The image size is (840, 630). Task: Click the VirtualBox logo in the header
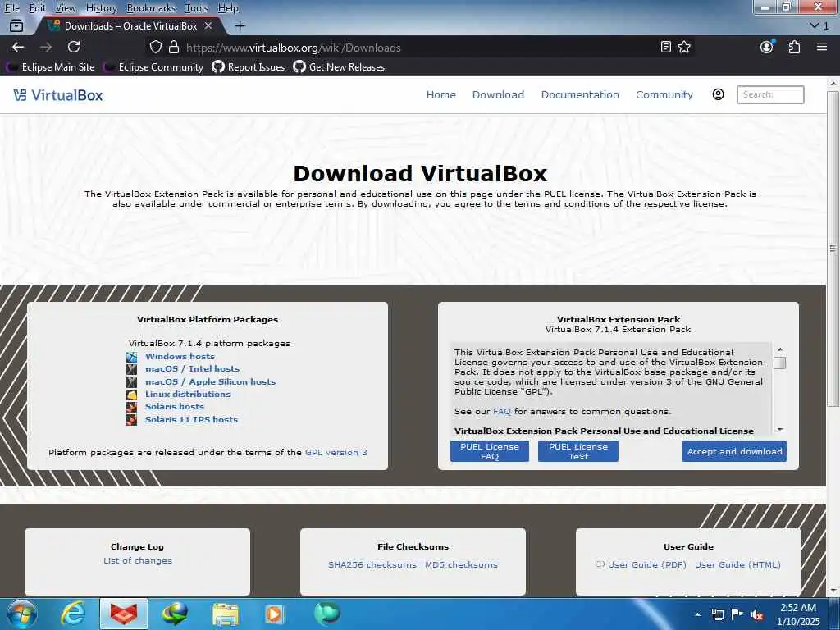pos(58,95)
